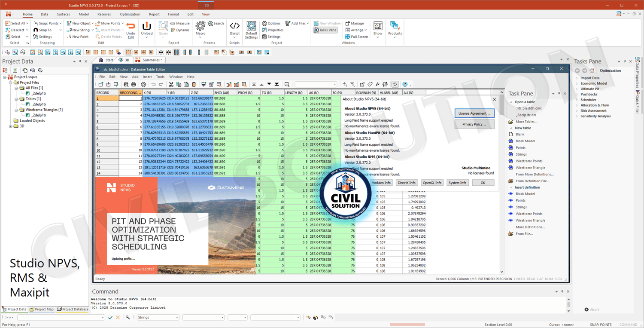Click the More Tables link in Task Pane
This screenshot has height=328, width=644.
(x=526, y=122)
